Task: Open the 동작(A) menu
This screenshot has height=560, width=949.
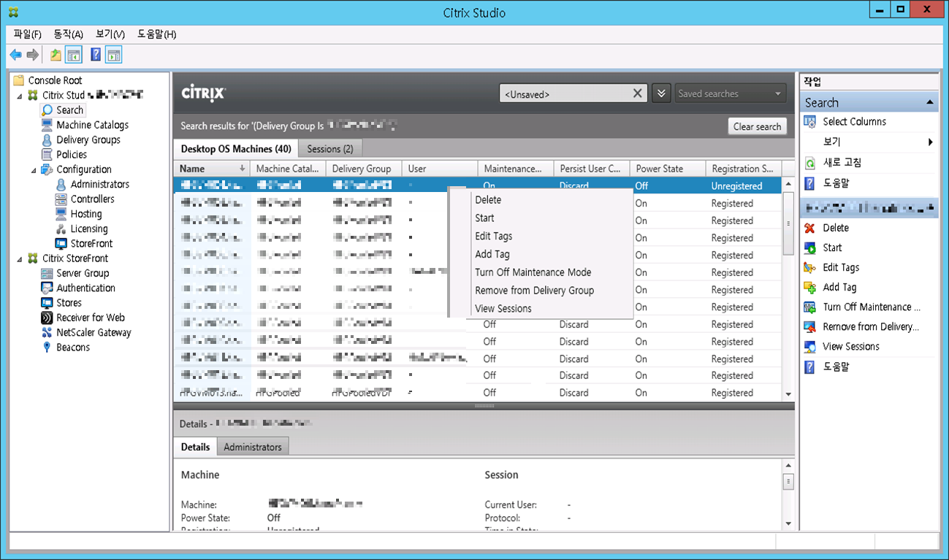Action: click(68, 34)
